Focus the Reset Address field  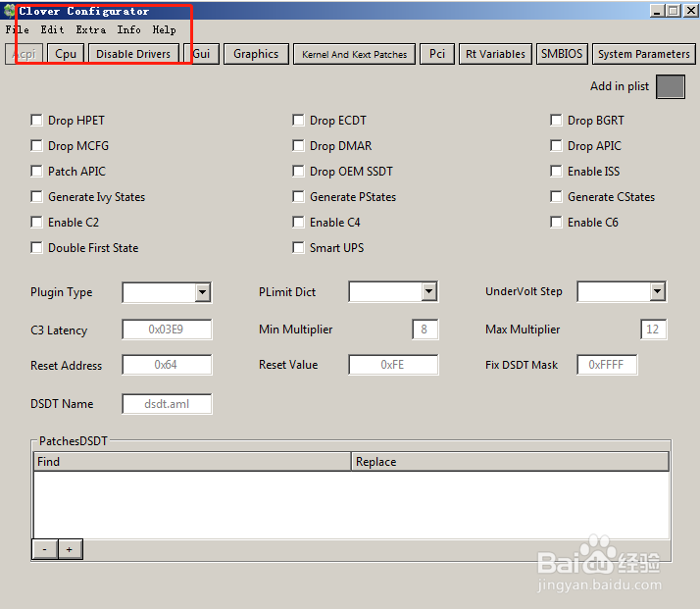(x=167, y=365)
